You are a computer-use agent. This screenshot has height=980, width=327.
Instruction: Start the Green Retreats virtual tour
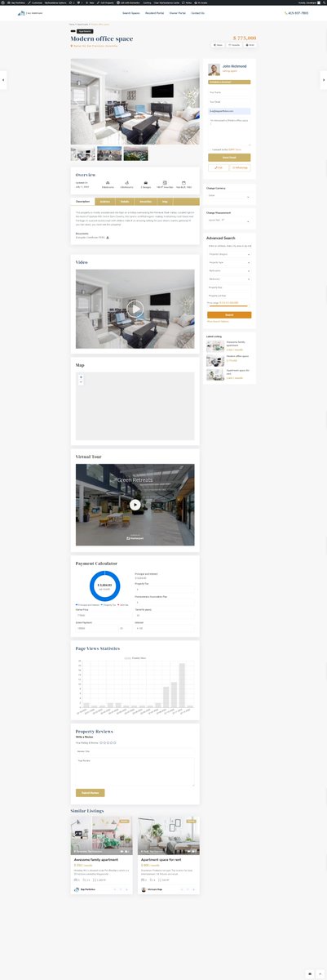pos(135,504)
